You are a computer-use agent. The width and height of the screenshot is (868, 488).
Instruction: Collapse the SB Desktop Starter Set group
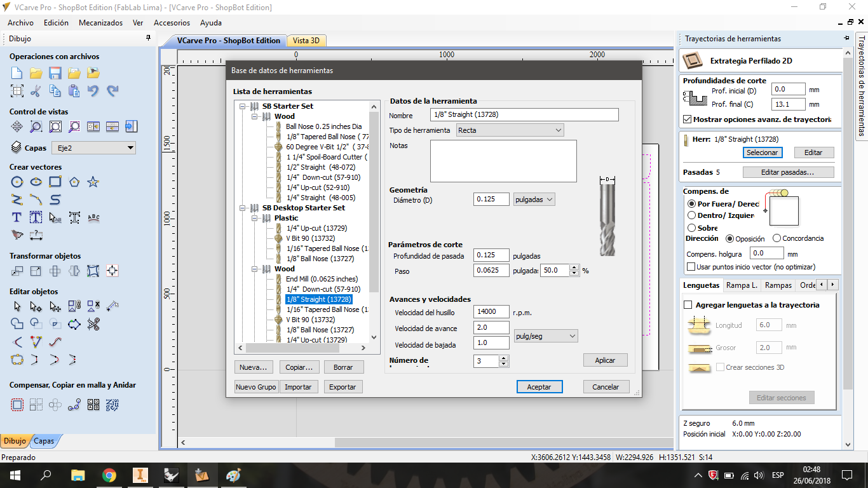[242, 208]
